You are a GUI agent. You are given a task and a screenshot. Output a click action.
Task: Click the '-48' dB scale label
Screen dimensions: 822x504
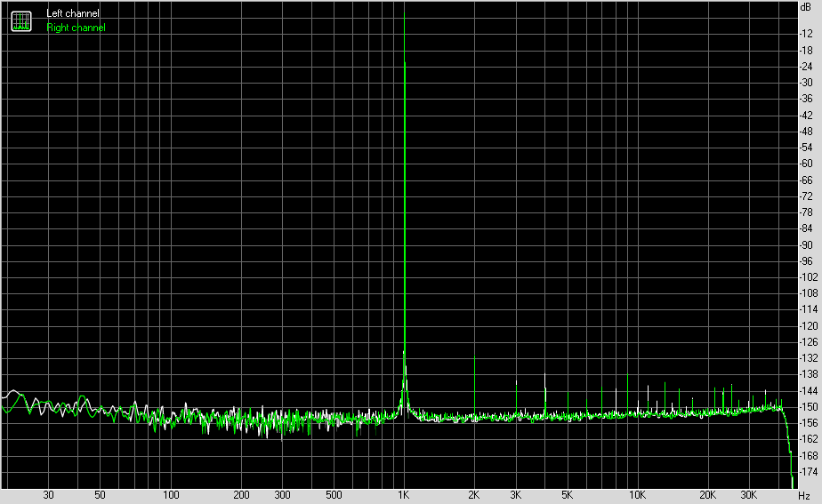(x=806, y=132)
